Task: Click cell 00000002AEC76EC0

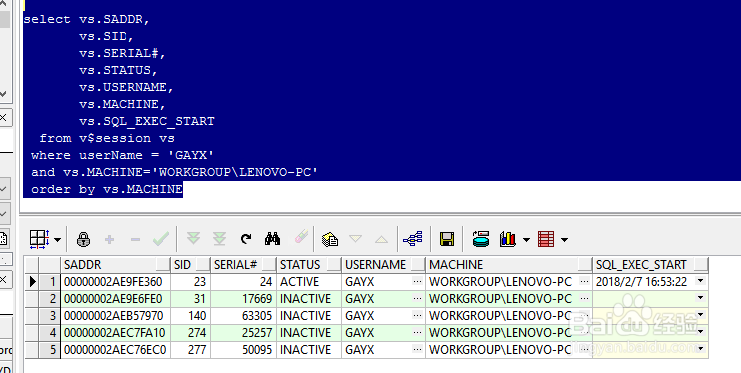Action: tap(115, 350)
